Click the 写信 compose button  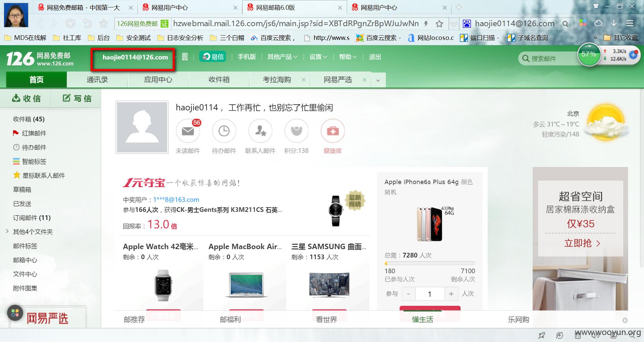pos(77,98)
